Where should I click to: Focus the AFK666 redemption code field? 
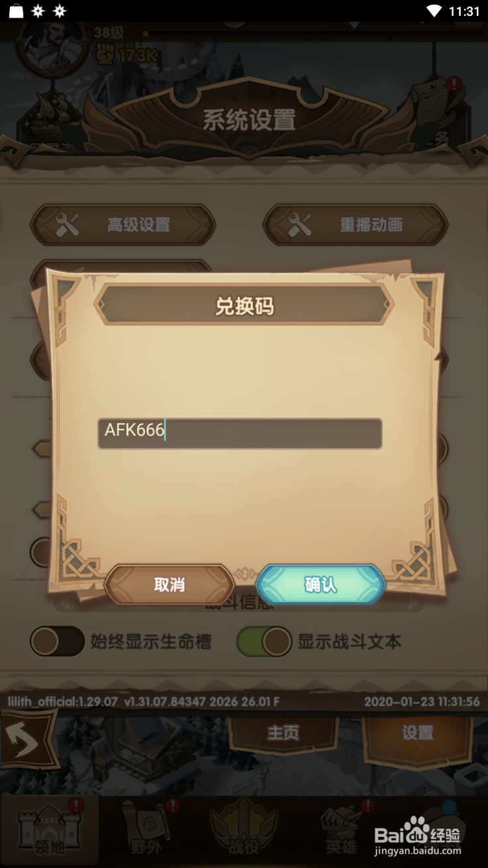[x=240, y=433]
